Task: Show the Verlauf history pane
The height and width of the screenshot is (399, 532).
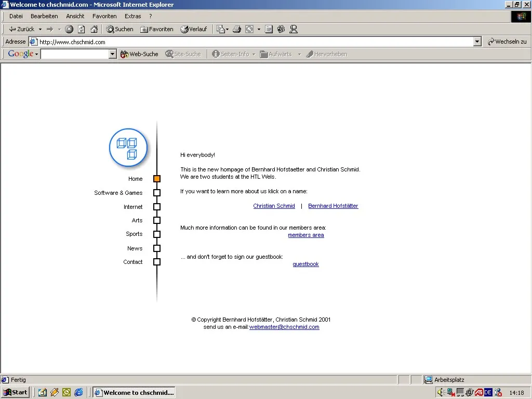Action: [x=194, y=29]
